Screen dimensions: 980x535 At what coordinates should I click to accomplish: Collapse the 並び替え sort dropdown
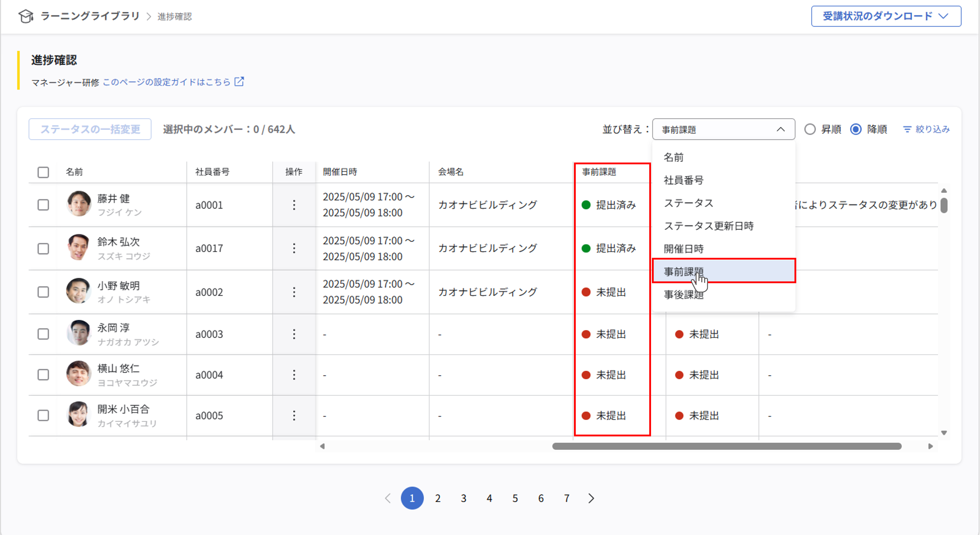pyautogui.click(x=724, y=130)
